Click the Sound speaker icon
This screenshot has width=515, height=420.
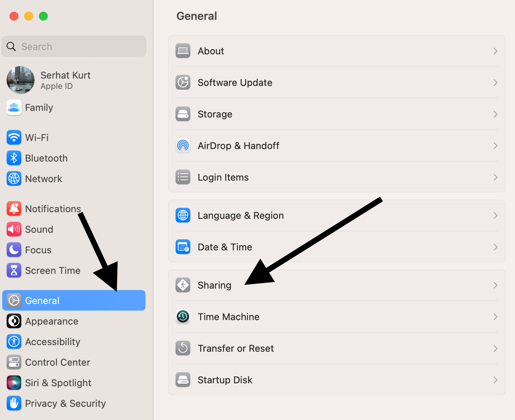[x=14, y=229]
